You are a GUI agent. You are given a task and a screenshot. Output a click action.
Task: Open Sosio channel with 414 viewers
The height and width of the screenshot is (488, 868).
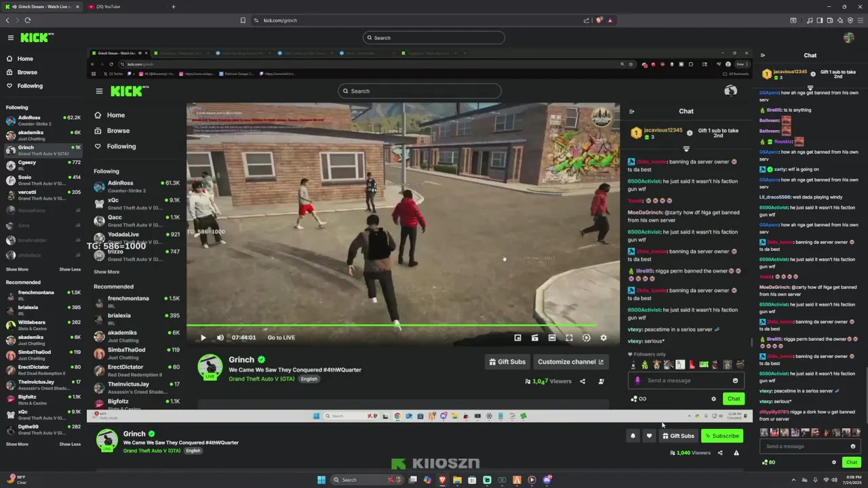coord(43,180)
